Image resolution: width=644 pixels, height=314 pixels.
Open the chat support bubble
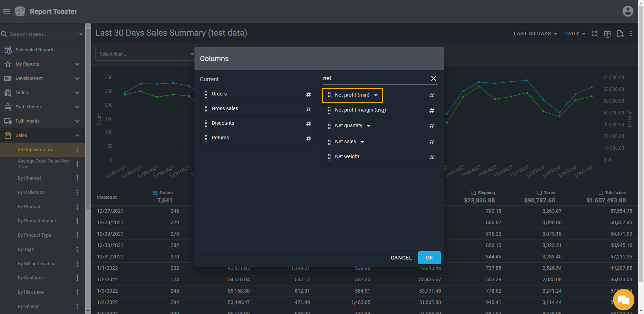tap(623, 300)
